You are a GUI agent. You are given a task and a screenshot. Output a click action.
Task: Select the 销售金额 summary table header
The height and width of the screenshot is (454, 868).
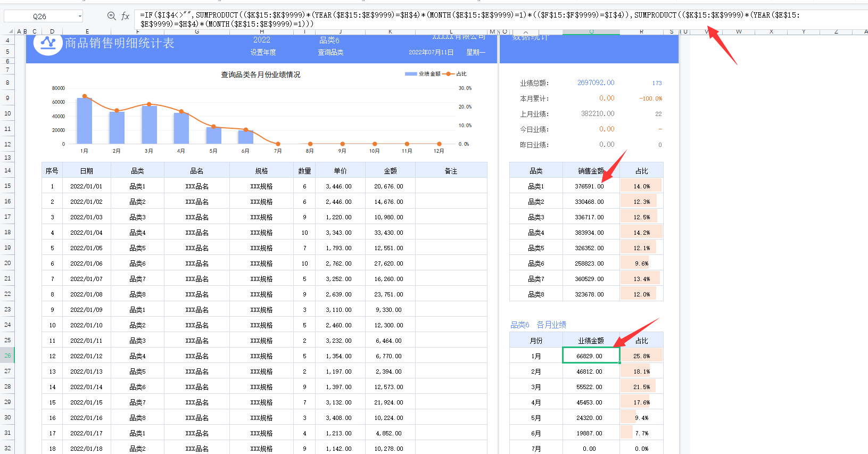pyautogui.click(x=591, y=171)
